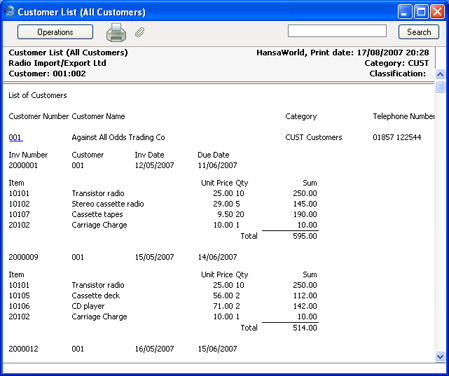Click sum value 142.00
Image resolution: width=449 pixels, height=376 pixels.
pyautogui.click(x=305, y=306)
